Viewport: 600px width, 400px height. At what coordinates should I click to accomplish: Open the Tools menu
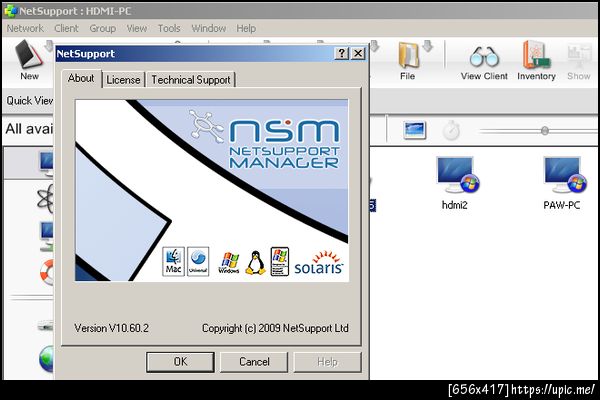click(169, 28)
